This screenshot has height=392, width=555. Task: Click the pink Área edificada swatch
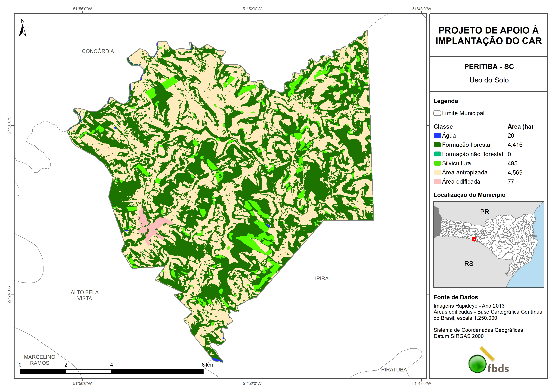pos(437,182)
